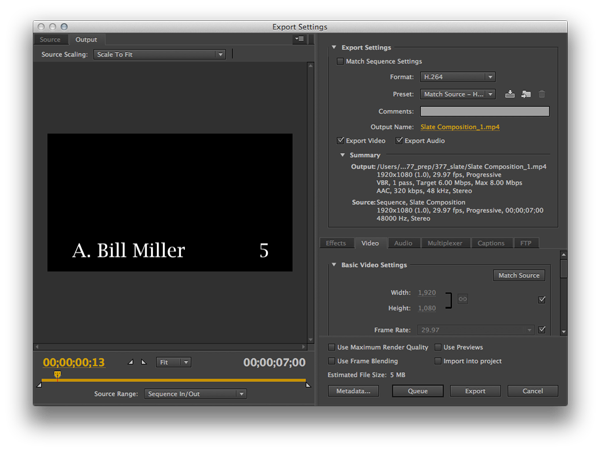Switch to the Output tab
The width and height of the screenshot is (600, 451).
[x=86, y=39]
